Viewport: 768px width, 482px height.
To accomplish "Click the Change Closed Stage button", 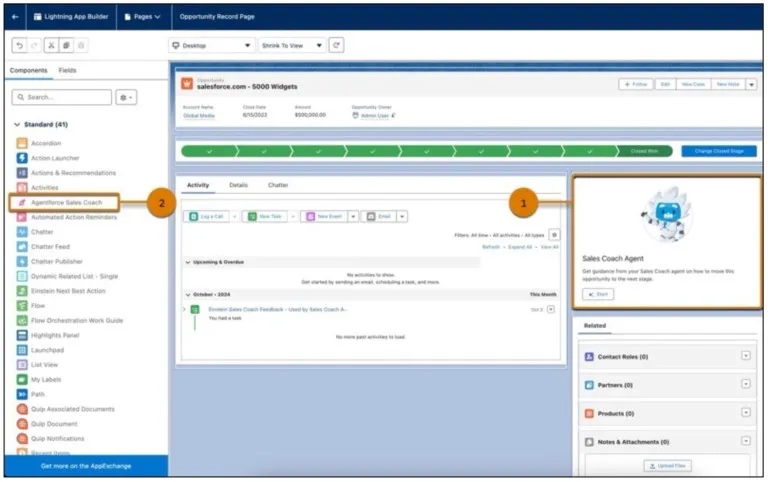I will pos(719,151).
